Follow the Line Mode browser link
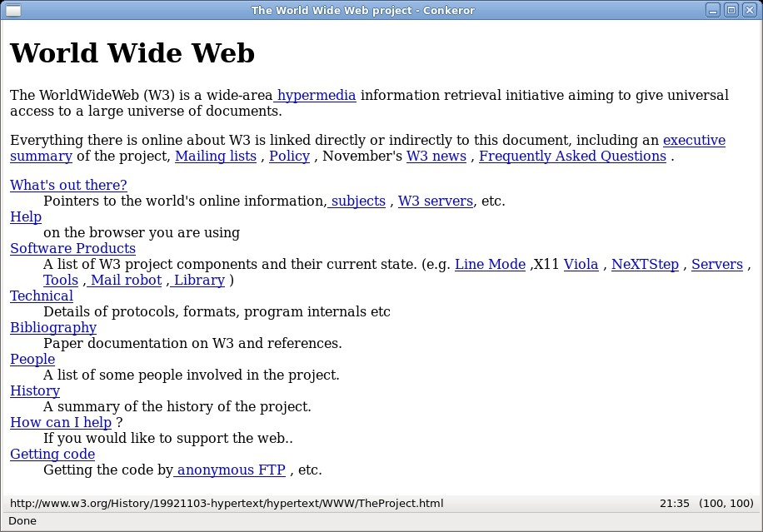Image resolution: width=763 pixels, height=532 pixels. pyautogui.click(x=490, y=265)
